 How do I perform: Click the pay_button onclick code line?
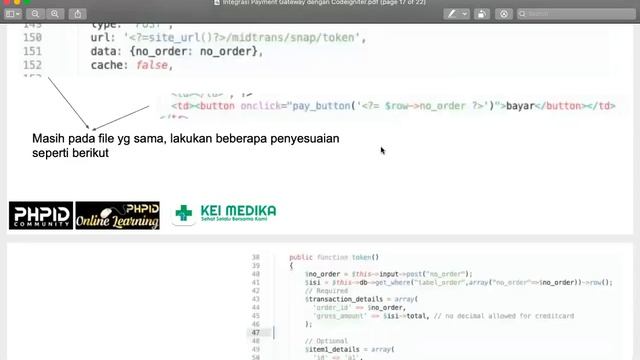pyautogui.click(x=393, y=106)
